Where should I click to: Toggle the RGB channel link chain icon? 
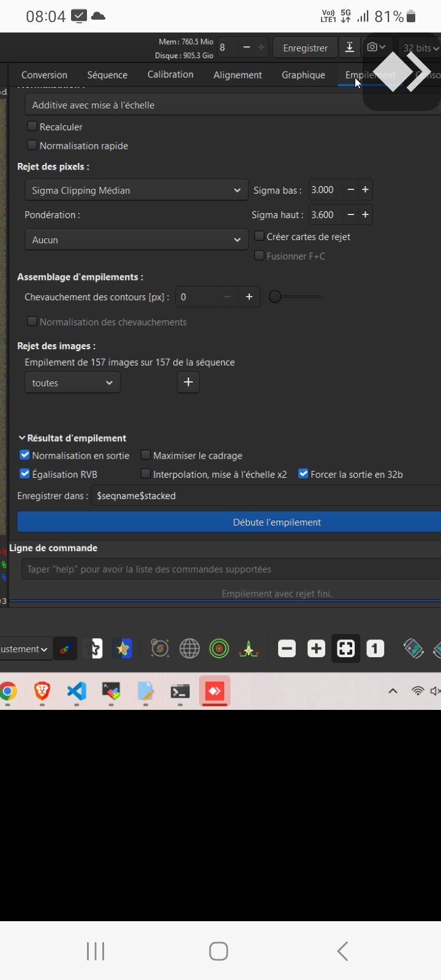(65, 649)
